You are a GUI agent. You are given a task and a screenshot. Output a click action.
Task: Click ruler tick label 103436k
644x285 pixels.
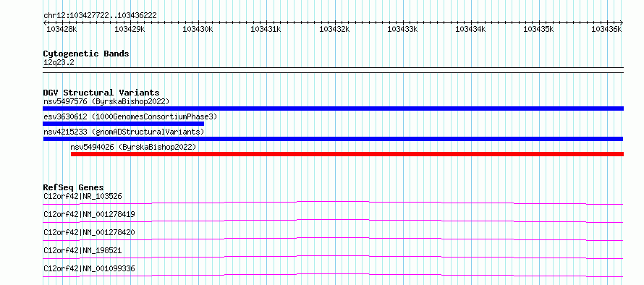tap(606, 29)
